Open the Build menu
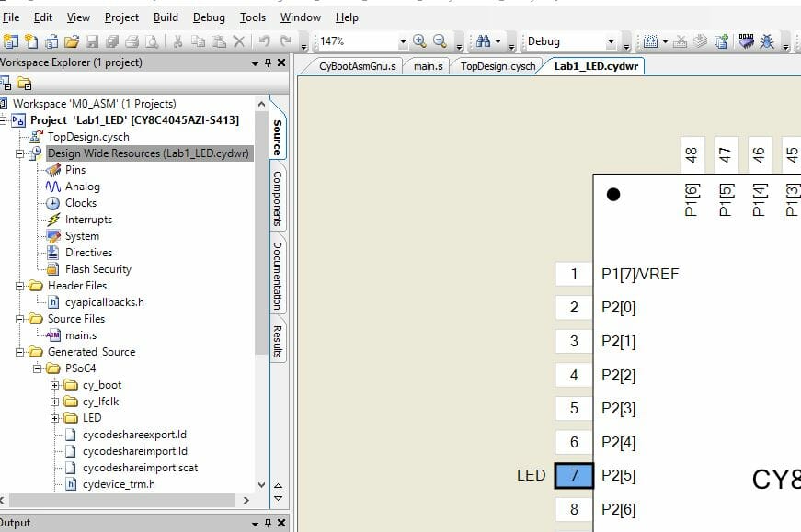The image size is (801, 532). pos(166,17)
